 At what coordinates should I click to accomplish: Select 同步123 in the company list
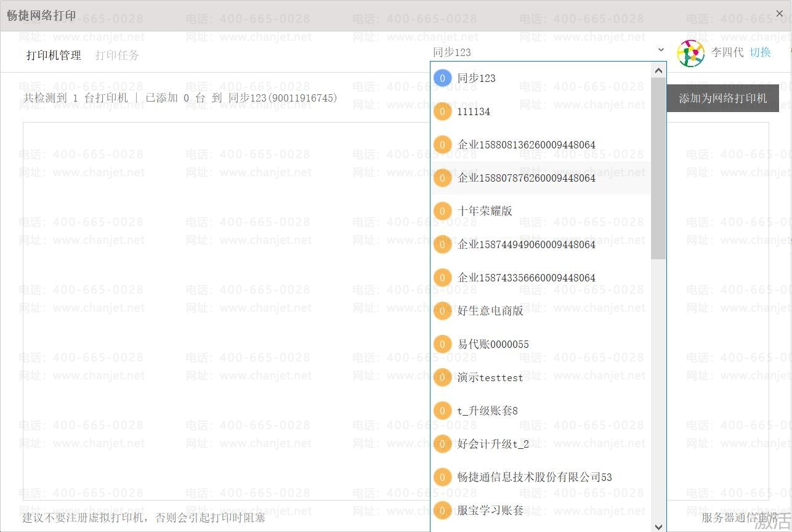541,78
